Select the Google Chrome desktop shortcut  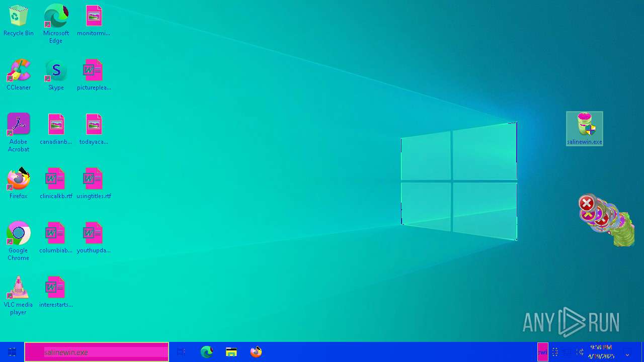tap(18, 241)
